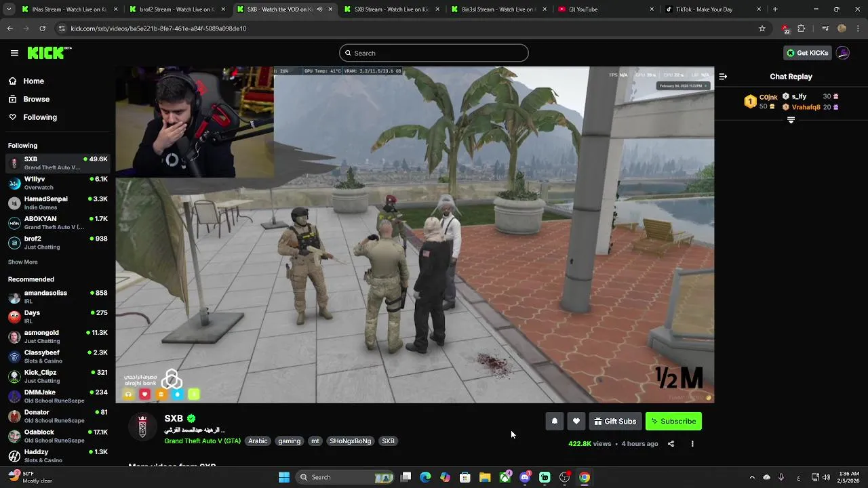Open DMMJake recommended channel
Image resolution: width=868 pixels, height=488 pixels.
[58, 396]
